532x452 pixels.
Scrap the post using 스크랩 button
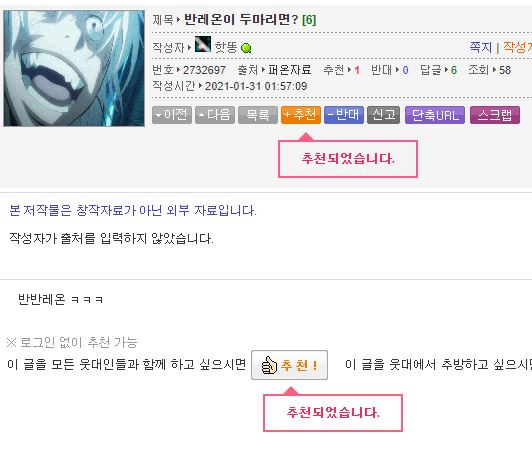pyautogui.click(x=495, y=115)
